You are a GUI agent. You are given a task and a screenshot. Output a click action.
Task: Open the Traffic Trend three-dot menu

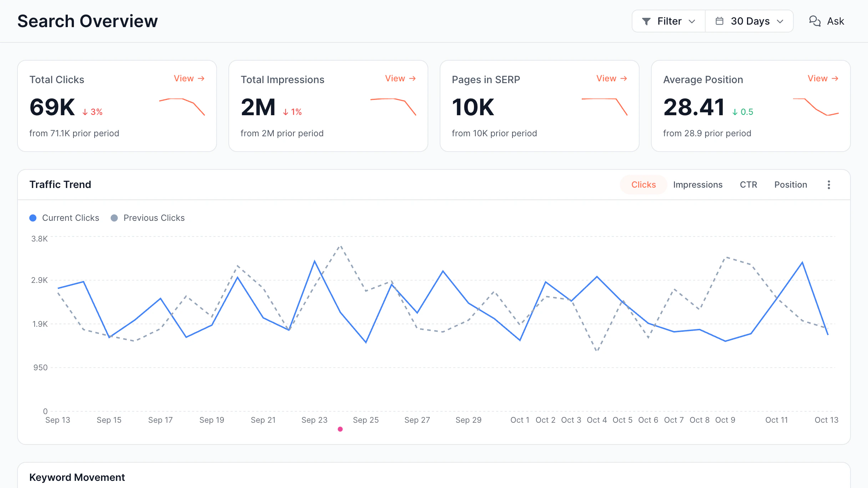829,185
